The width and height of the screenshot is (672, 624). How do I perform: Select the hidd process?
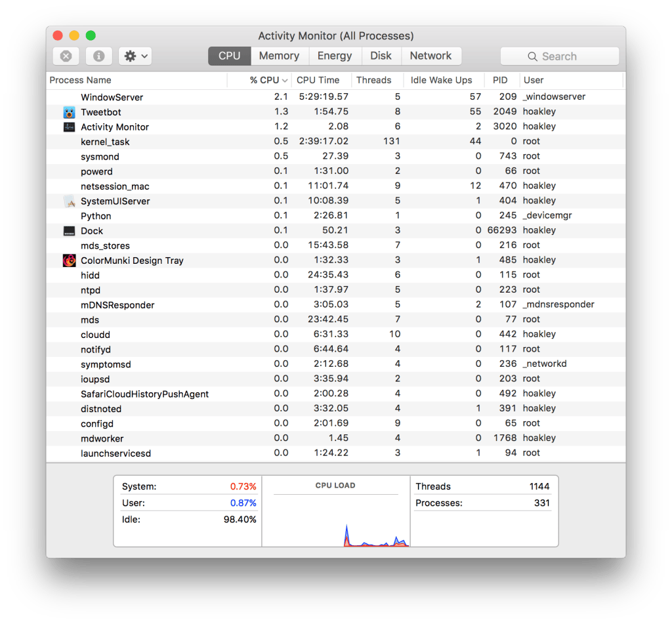tap(336, 275)
